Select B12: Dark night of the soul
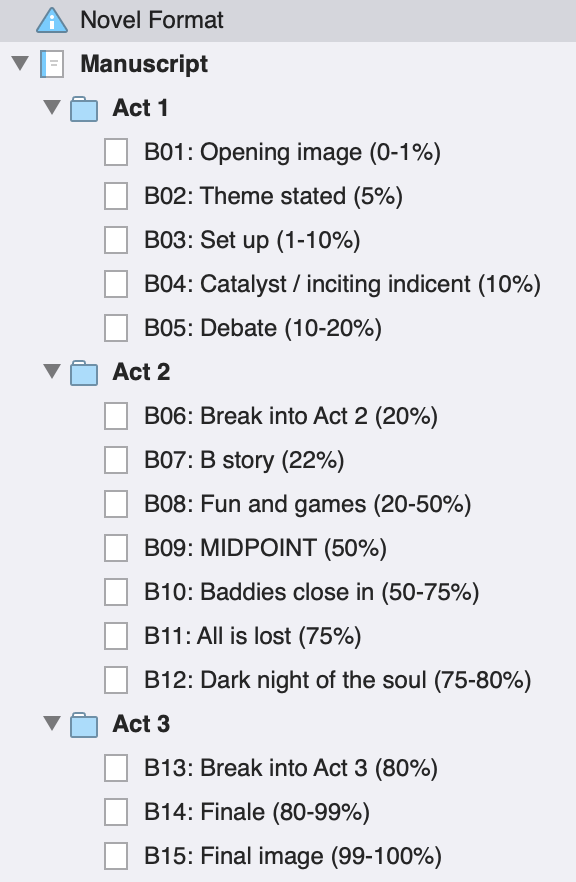Screen dimensions: 576x882 338,680
